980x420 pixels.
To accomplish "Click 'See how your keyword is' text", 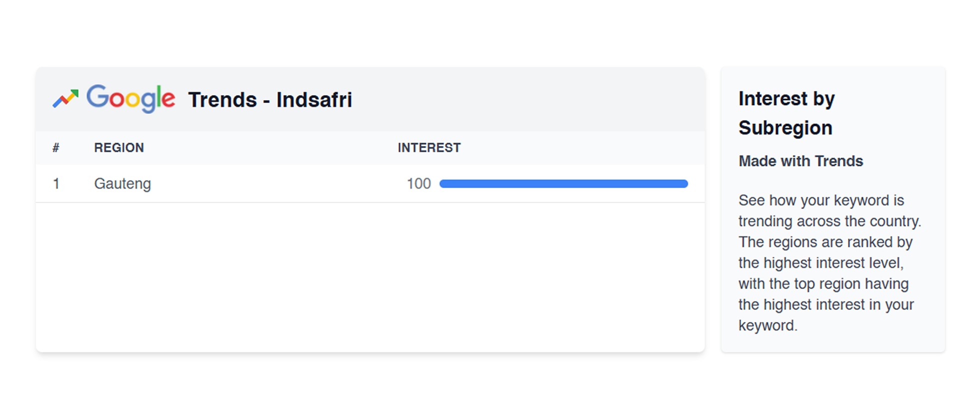I will pyautogui.click(x=821, y=200).
